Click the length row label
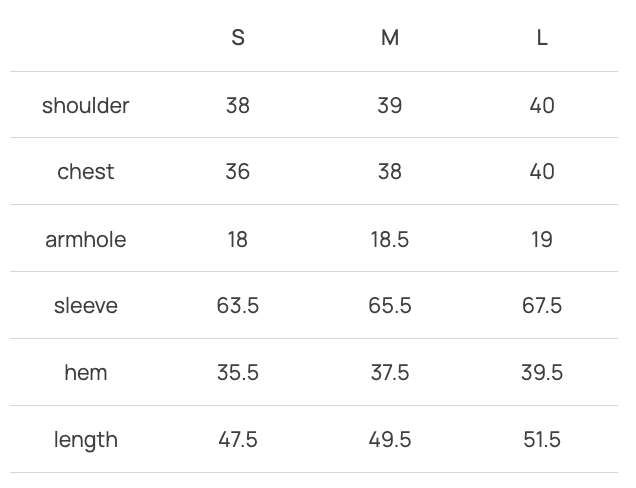Image resolution: width=636 pixels, height=488 pixels. click(86, 440)
